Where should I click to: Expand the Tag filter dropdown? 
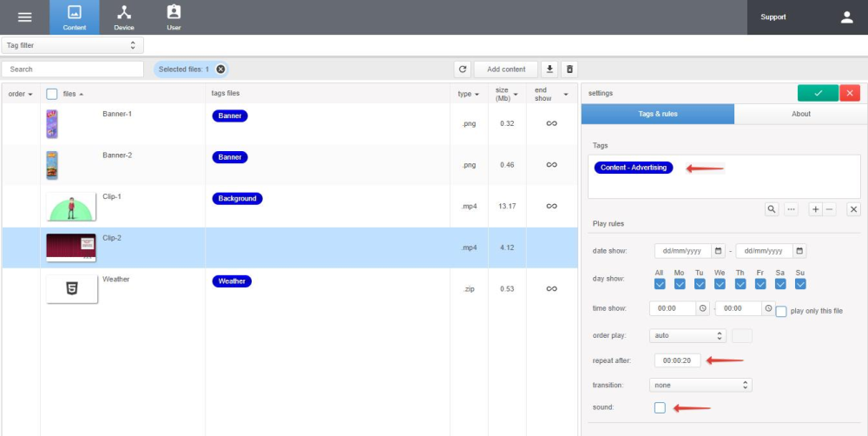(73, 45)
